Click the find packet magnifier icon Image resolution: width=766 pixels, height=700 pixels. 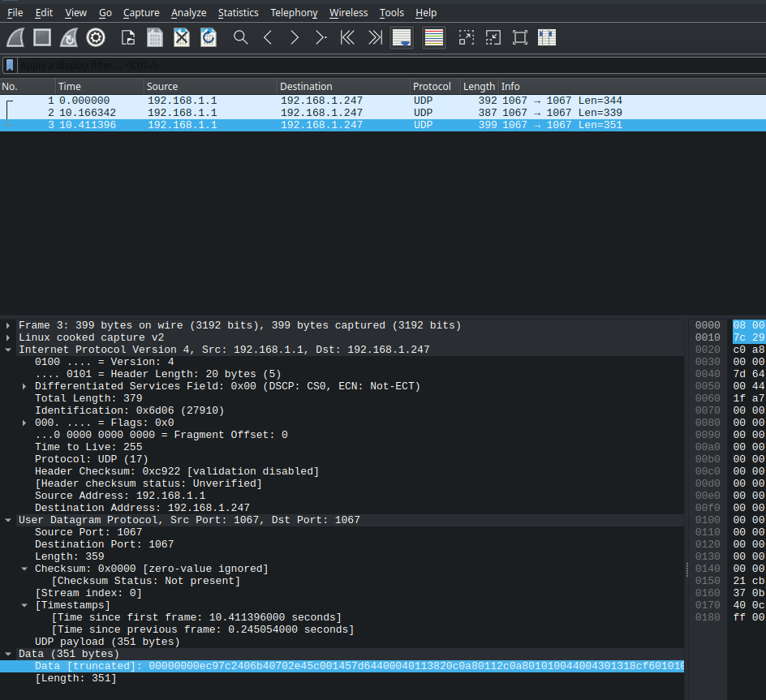point(241,37)
